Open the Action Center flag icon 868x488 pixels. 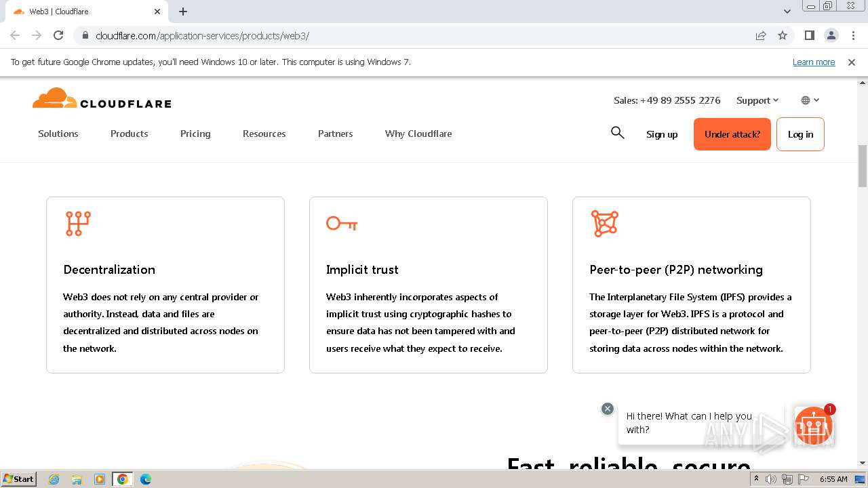803,479
